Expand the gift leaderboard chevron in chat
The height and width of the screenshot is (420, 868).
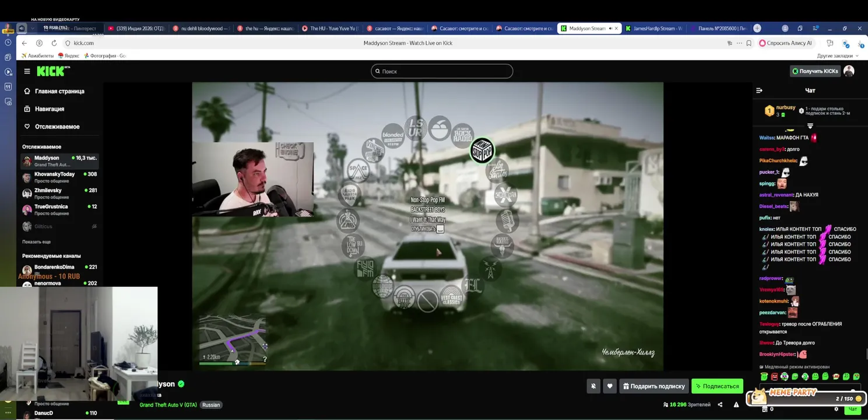pyautogui.click(x=810, y=126)
